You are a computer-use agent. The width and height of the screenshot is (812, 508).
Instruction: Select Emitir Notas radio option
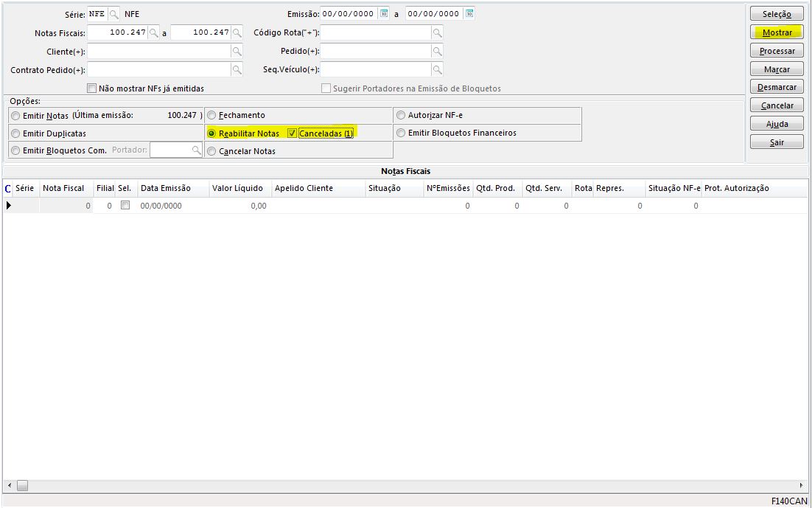pyautogui.click(x=15, y=116)
